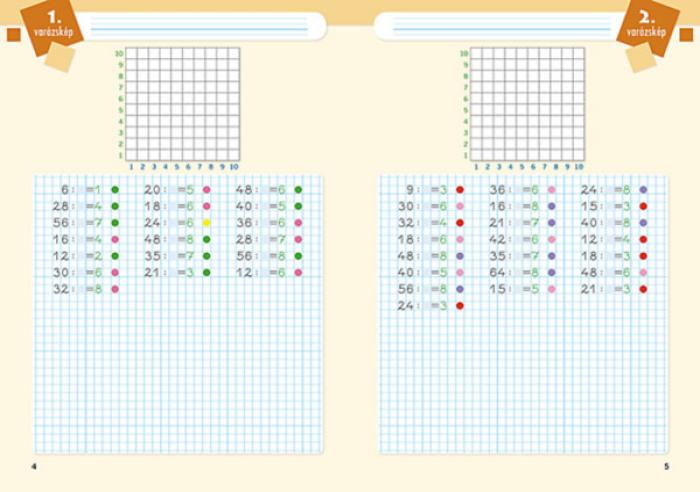Image resolution: width=700 pixels, height=492 pixels.
Task: Click the blank divisor box in 56 : = 7
Action: (x=81, y=223)
